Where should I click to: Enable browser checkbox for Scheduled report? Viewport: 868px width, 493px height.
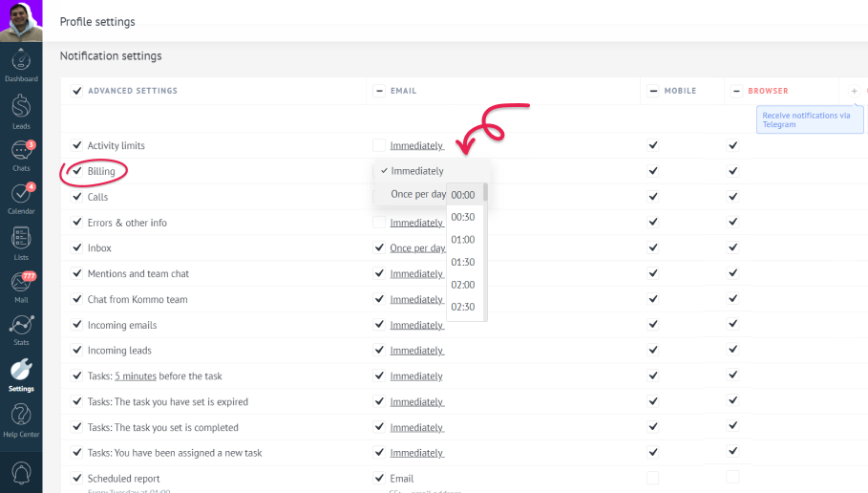[x=733, y=477]
